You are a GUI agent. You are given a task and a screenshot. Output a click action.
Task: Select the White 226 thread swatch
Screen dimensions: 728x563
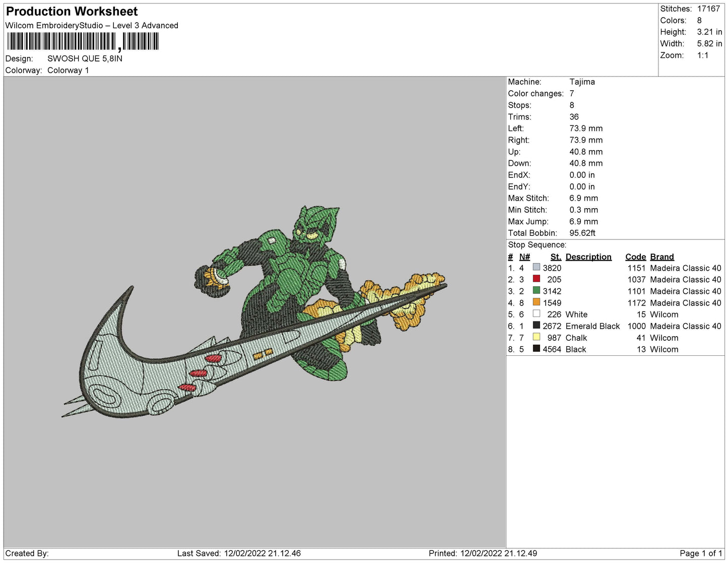pyautogui.click(x=536, y=314)
